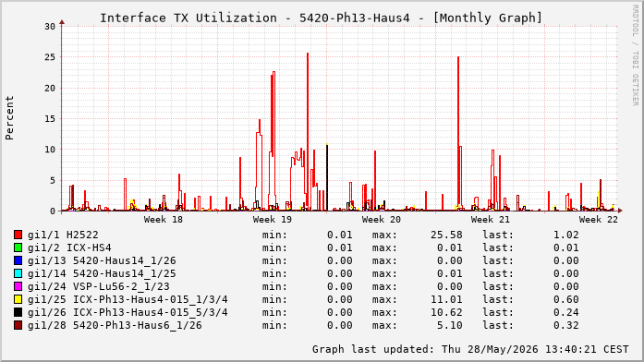Click the last value 0.32
The image size is (644, 362).
coord(566,325)
